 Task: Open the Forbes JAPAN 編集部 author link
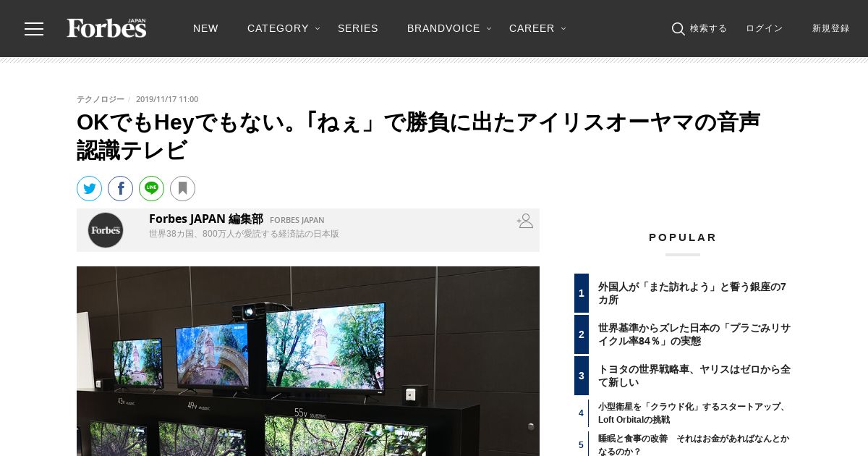click(x=206, y=219)
